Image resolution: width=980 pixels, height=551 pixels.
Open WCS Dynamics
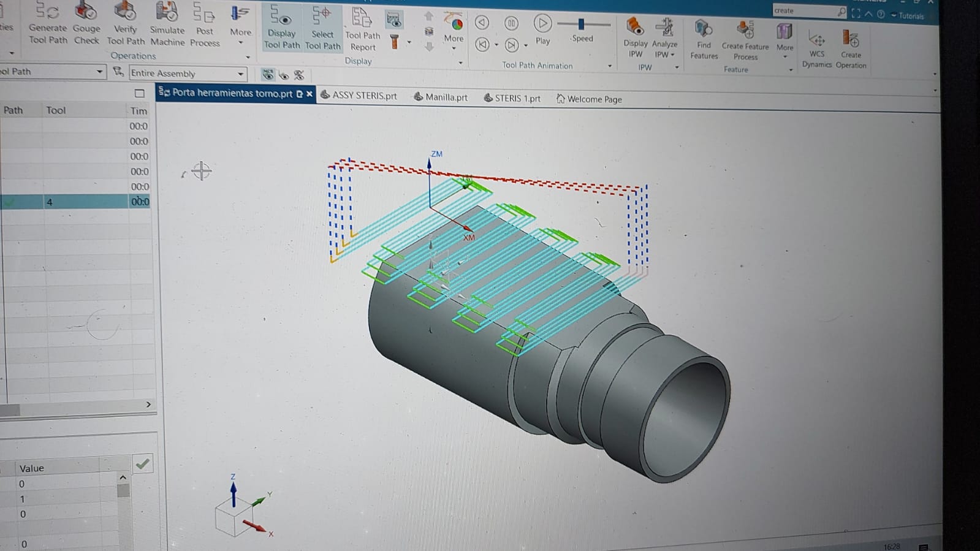(817, 49)
